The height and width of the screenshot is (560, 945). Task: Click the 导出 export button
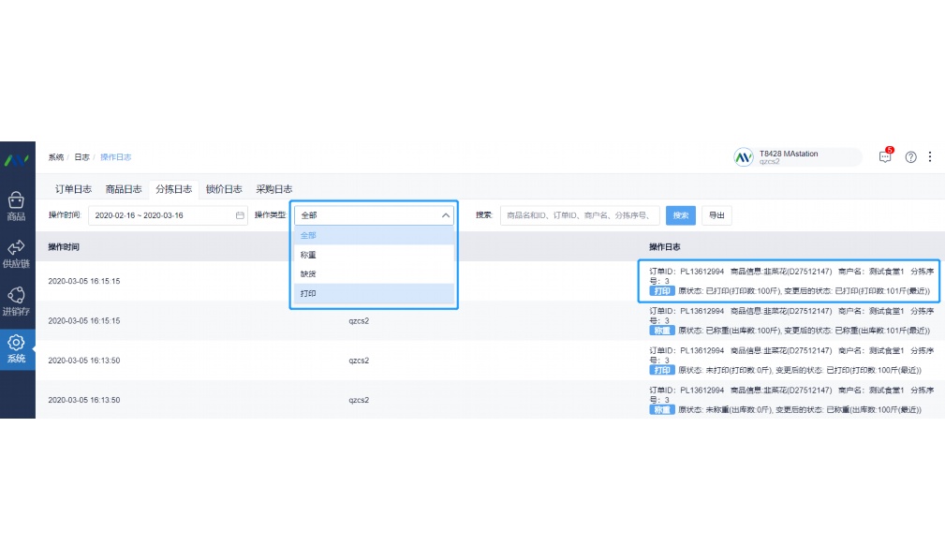pyautogui.click(x=716, y=215)
